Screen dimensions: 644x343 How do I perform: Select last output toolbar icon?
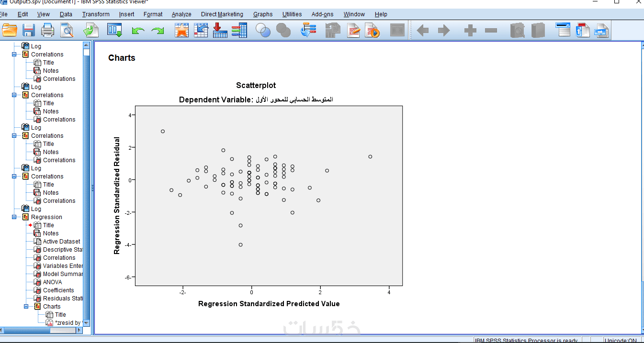308,31
